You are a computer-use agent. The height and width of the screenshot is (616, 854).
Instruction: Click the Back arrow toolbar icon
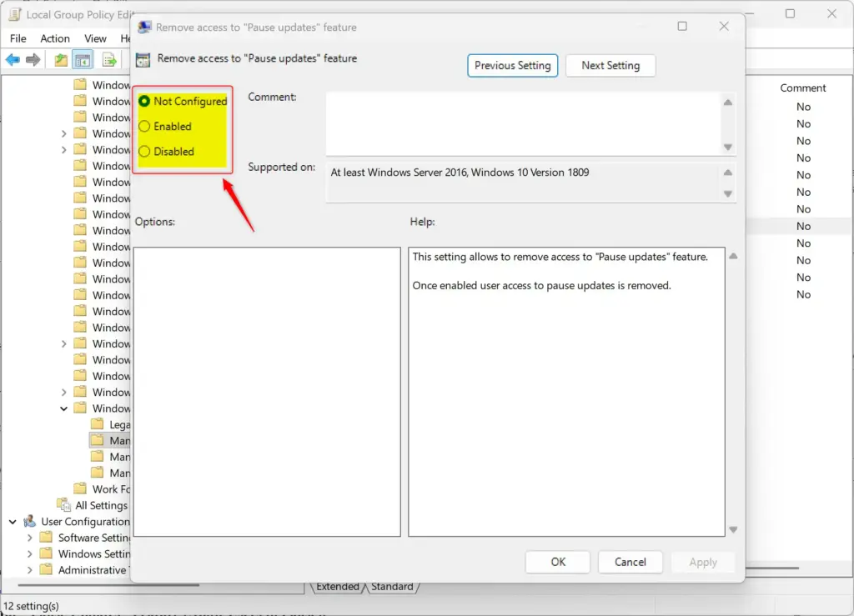(13, 60)
